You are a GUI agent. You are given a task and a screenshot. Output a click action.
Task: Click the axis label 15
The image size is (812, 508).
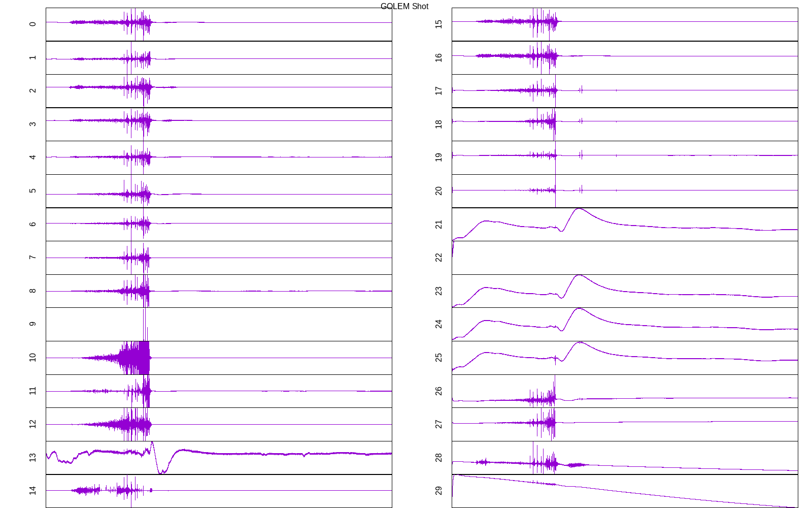coord(438,24)
